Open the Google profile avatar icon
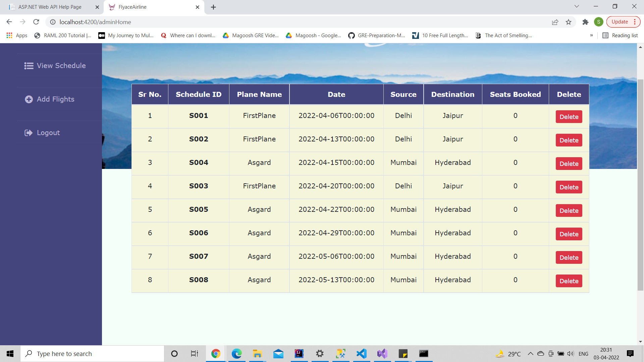The width and height of the screenshot is (644, 362). (599, 22)
